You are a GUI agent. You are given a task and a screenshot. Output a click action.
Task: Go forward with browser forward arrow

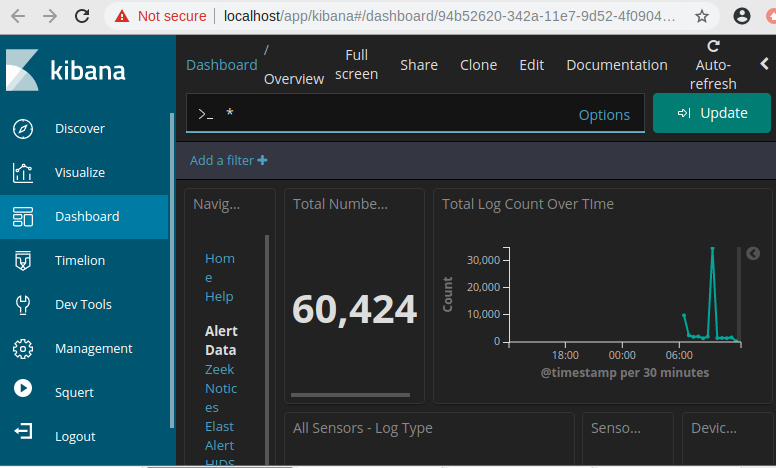[49, 16]
